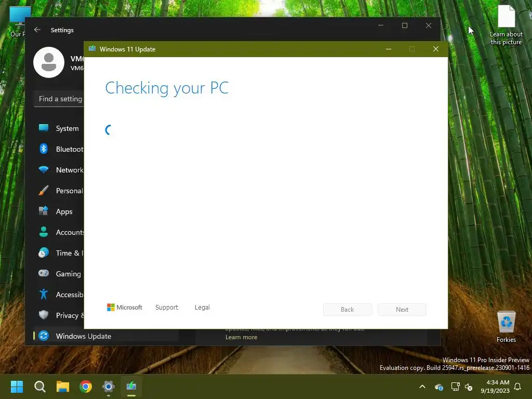Open the clock and date flyout
The width and height of the screenshot is (532, 399).
click(x=495, y=387)
